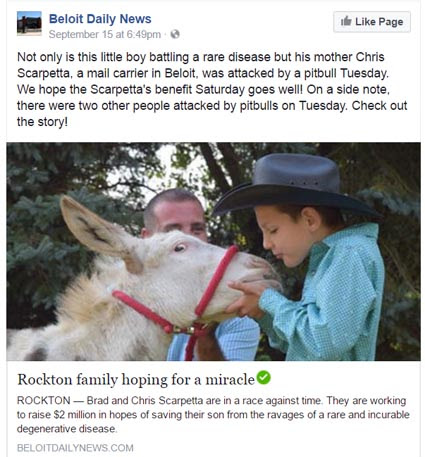Click 'Check out the story!' in the post
Viewport: 425px width, 457px height.
[212, 114]
